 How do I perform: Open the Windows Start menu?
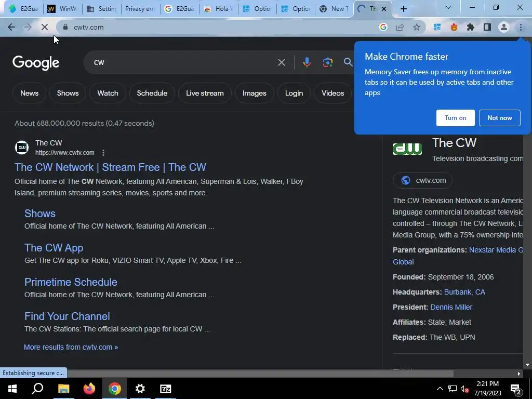12,389
